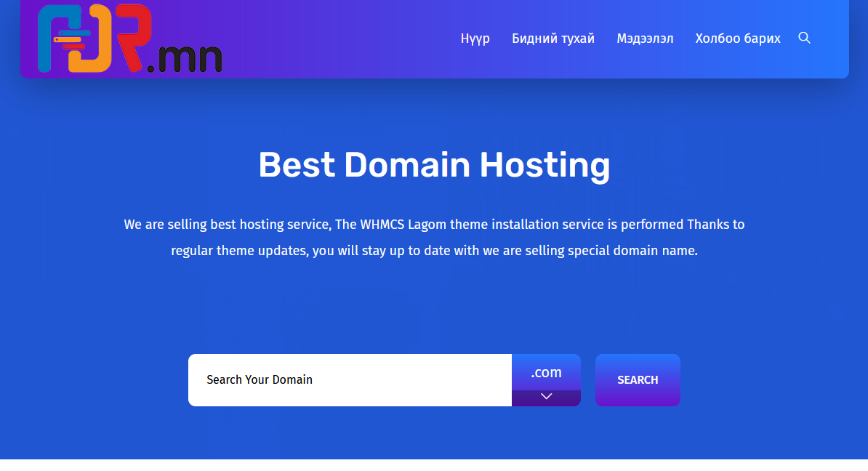The height and width of the screenshot is (471, 868).
Task: Open the magnifier search icon in navbar
Action: [x=804, y=38]
